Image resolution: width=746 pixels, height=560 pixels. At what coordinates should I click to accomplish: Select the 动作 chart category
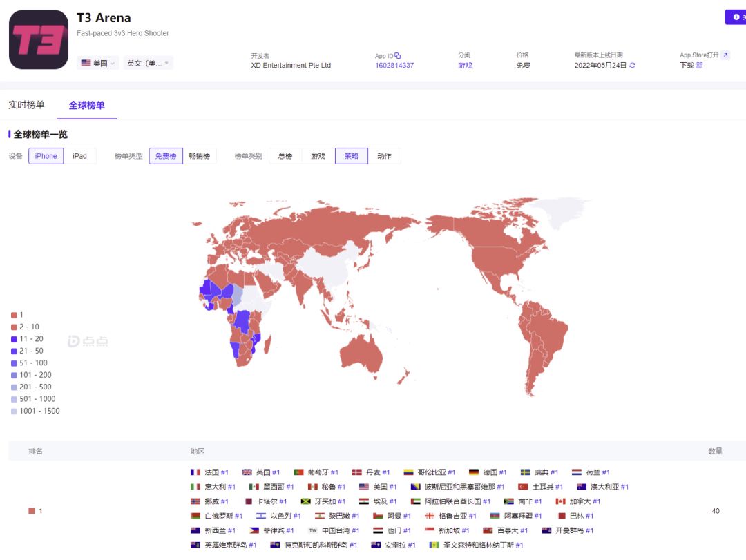[x=384, y=156]
